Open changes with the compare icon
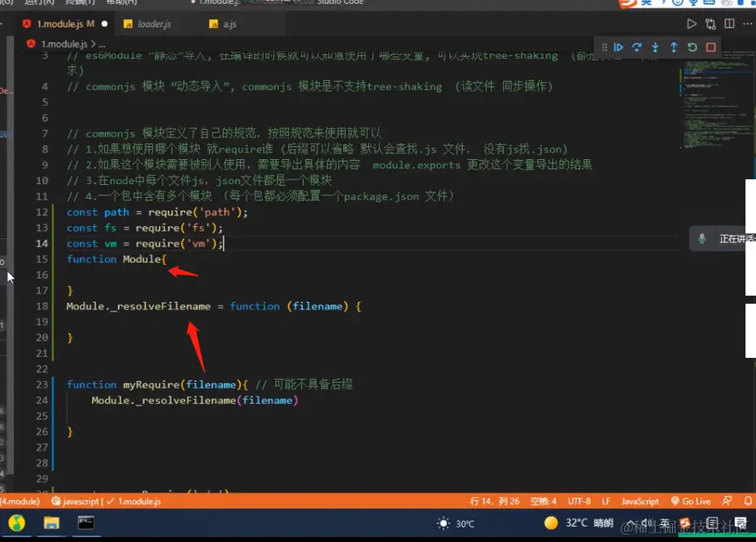This screenshot has width=756, height=542. click(711, 23)
